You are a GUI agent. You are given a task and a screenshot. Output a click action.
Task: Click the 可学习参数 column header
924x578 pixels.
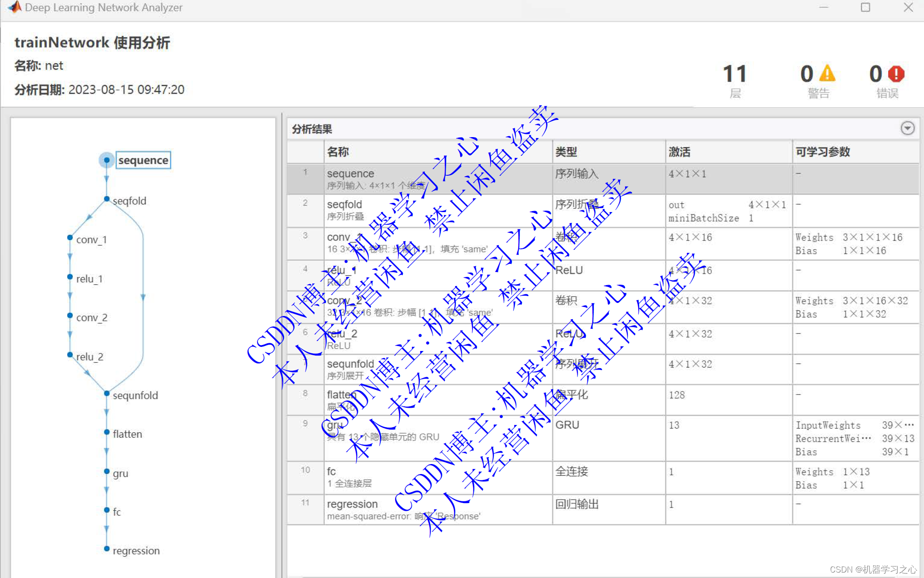coord(856,152)
